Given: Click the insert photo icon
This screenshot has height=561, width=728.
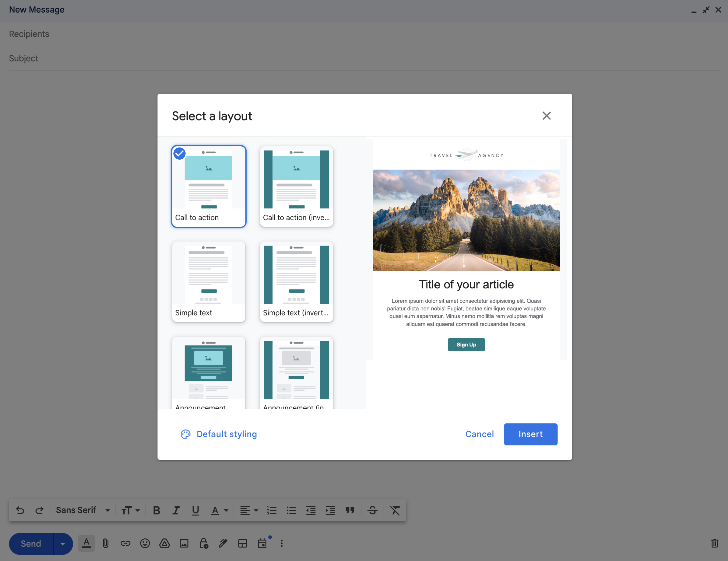Looking at the screenshot, I should coord(184,543).
